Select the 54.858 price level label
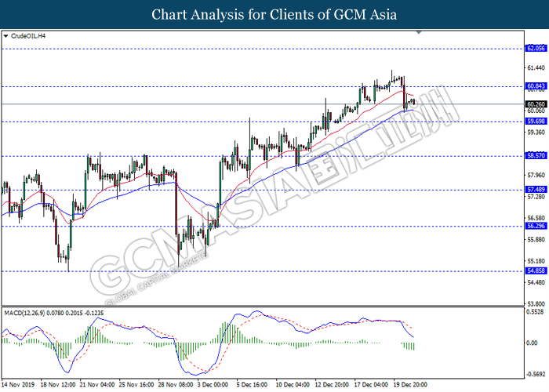The height and width of the screenshot is (392, 549). tap(536, 271)
